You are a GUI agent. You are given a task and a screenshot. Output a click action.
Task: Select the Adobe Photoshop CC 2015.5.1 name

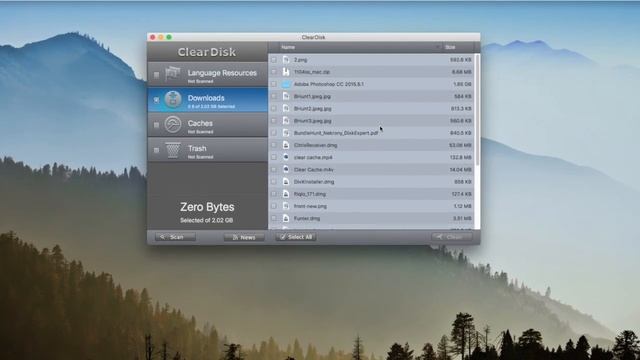(x=329, y=84)
